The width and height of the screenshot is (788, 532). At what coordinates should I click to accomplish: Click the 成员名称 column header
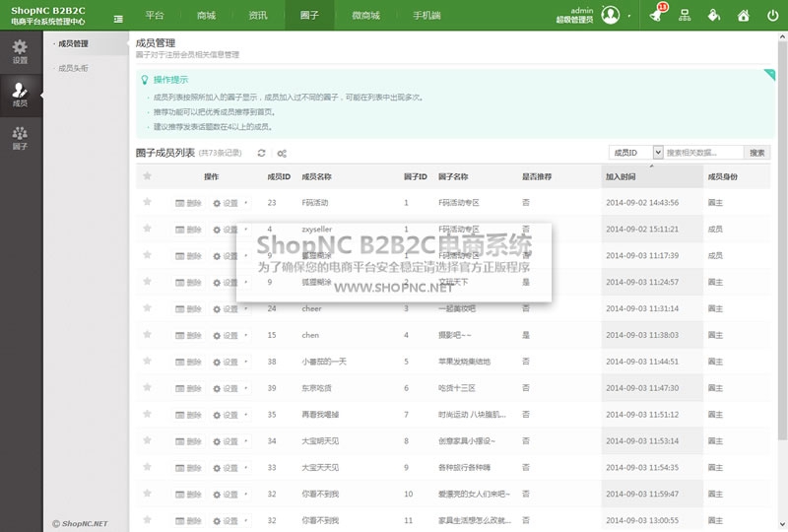click(x=316, y=176)
